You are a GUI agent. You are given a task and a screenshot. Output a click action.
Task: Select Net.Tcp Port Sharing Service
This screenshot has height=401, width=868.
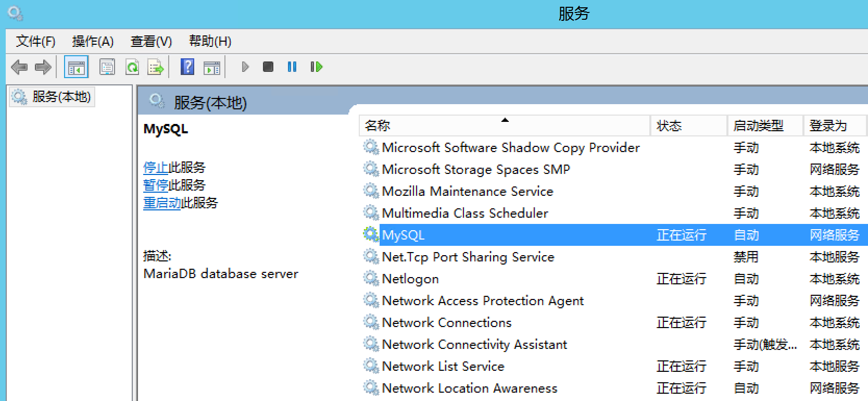click(468, 257)
